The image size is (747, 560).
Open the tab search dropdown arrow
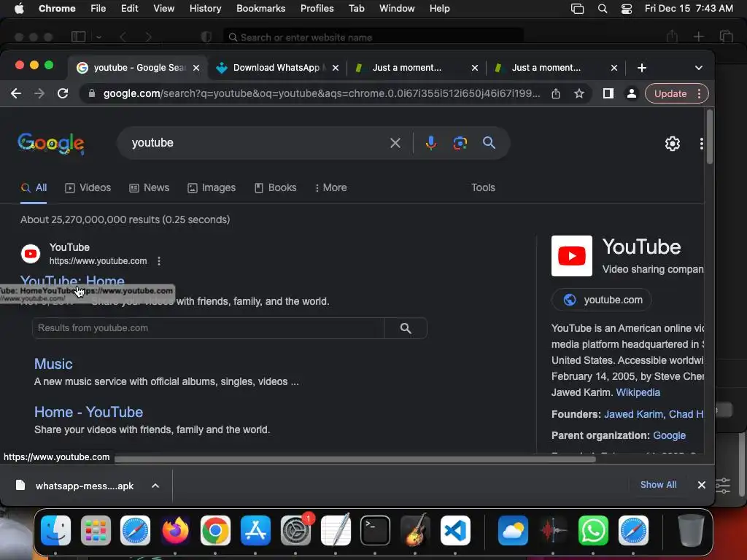click(x=698, y=68)
